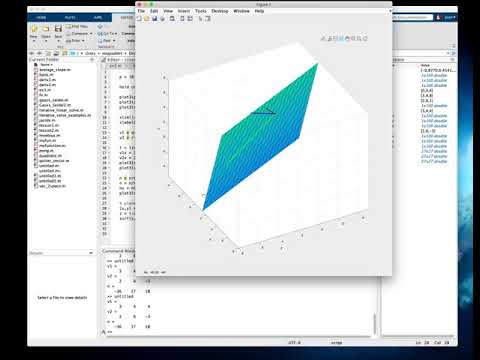Open Print dropdown in MATLAB ribbon
The height and width of the screenshot is (360, 480).
coord(75,41)
